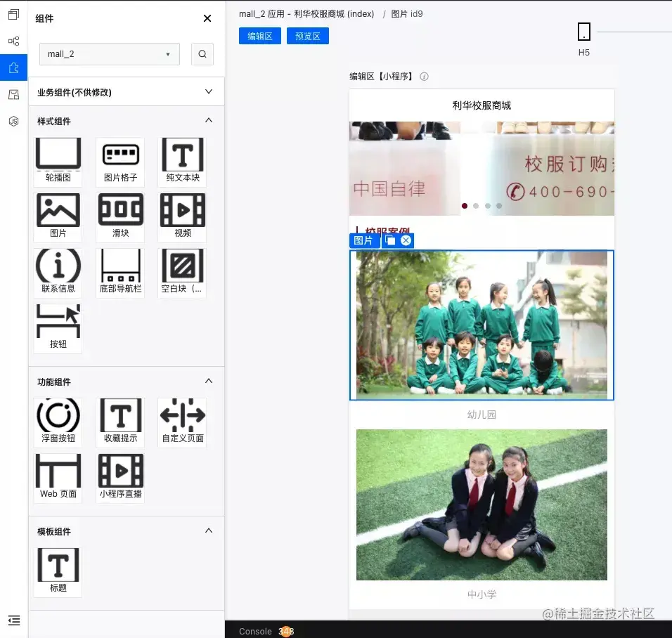Open the JS hexagon icon in sidebar

[x=14, y=122]
